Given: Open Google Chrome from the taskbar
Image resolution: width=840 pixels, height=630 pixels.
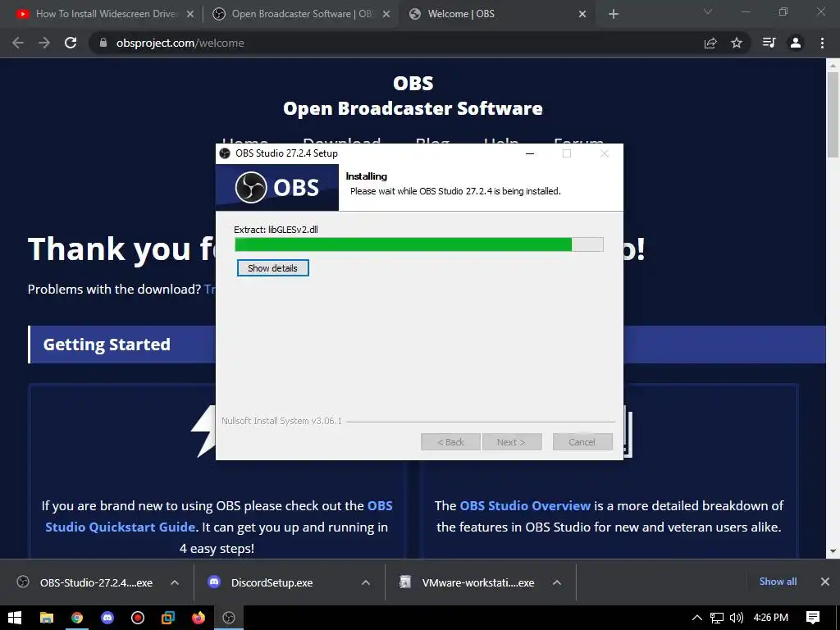Looking at the screenshot, I should (77, 618).
